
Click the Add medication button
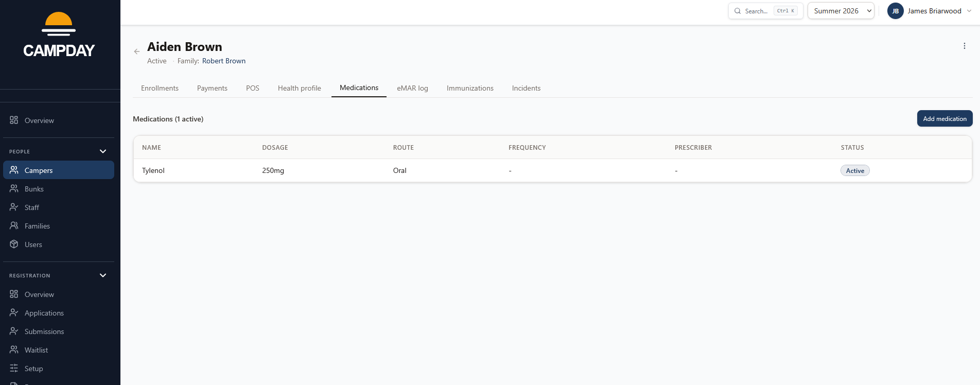(x=945, y=118)
